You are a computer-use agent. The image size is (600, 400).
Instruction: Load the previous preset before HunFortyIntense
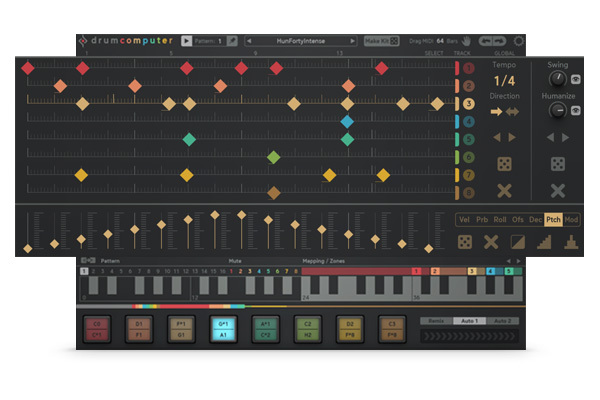(x=249, y=41)
